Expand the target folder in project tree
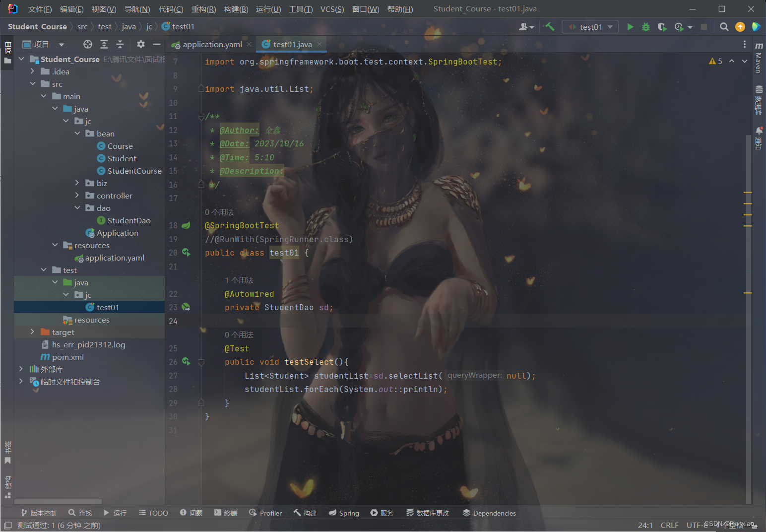The width and height of the screenshot is (766, 532). point(32,332)
